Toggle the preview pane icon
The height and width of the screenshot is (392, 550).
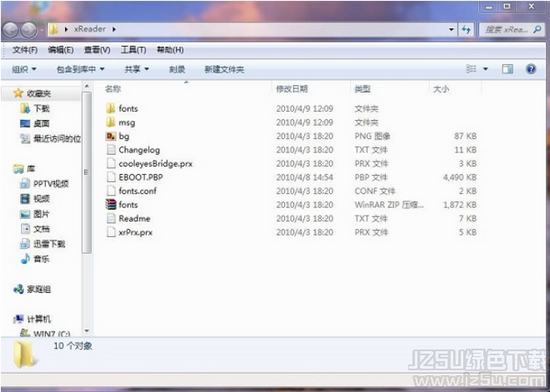click(507, 69)
